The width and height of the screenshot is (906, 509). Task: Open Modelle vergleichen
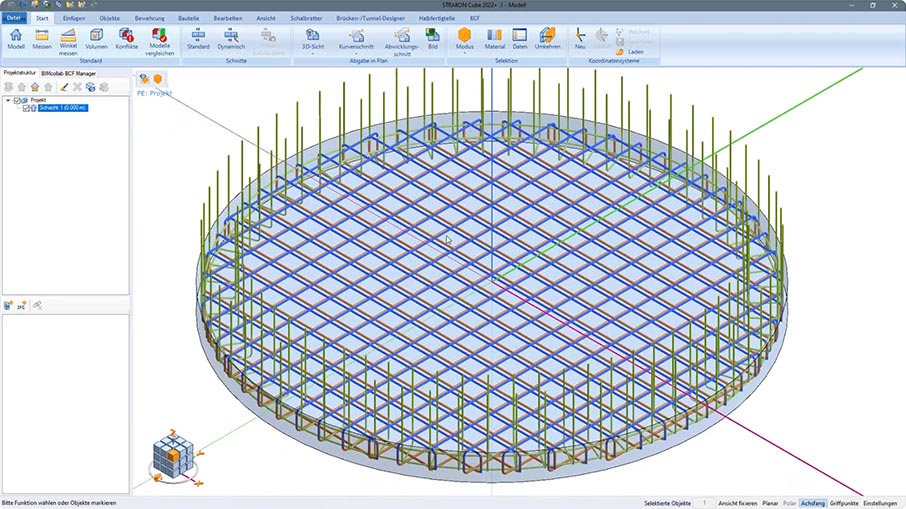tap(159, 42)
